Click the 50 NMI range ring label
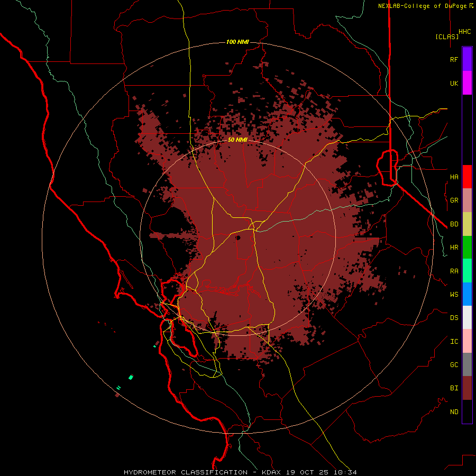 pos(237,140)
